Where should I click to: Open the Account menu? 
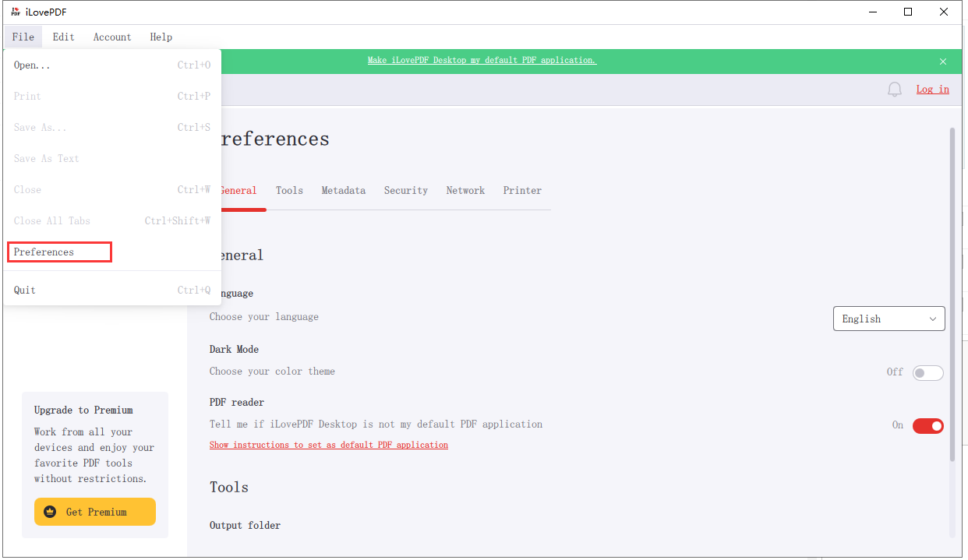(112, 37)
